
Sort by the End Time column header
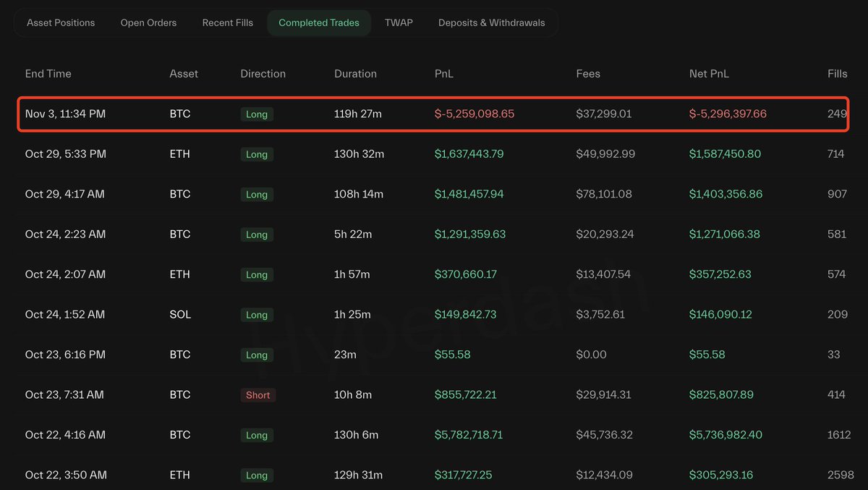tap(48, 74)
